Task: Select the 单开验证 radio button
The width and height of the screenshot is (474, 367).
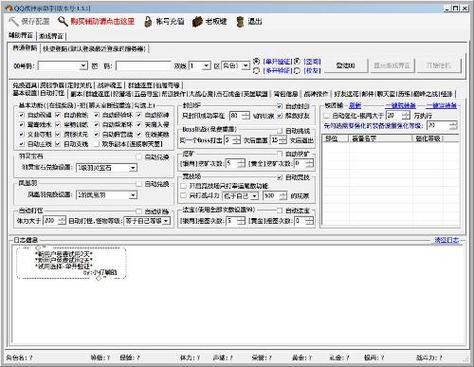Action: point(256,61)
